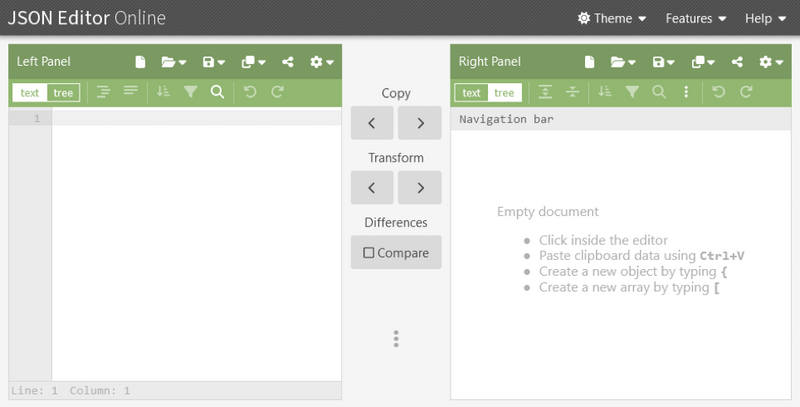The height and width of the screenshot is (407, 800).
Task: Share the Left Panel document
Action: (x=288, y=62)
